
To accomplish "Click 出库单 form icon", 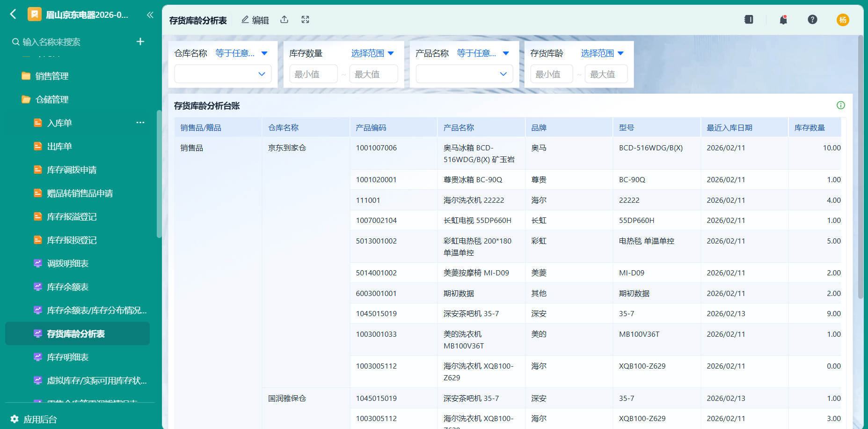I will [38, 146].
